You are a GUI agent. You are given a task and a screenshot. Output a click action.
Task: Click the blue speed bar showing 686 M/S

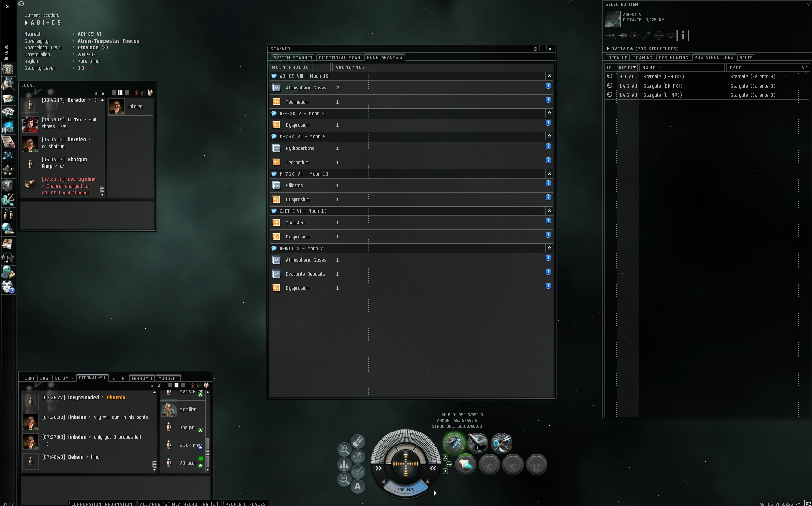point(405,489)
